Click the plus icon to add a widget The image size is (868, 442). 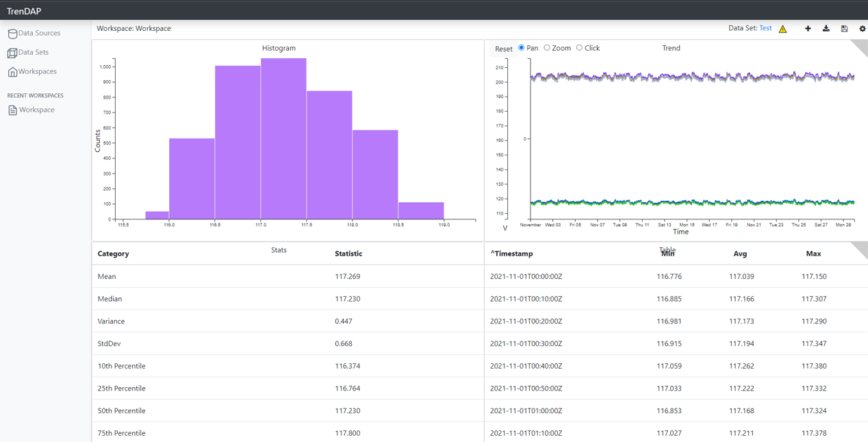point(808,29)
